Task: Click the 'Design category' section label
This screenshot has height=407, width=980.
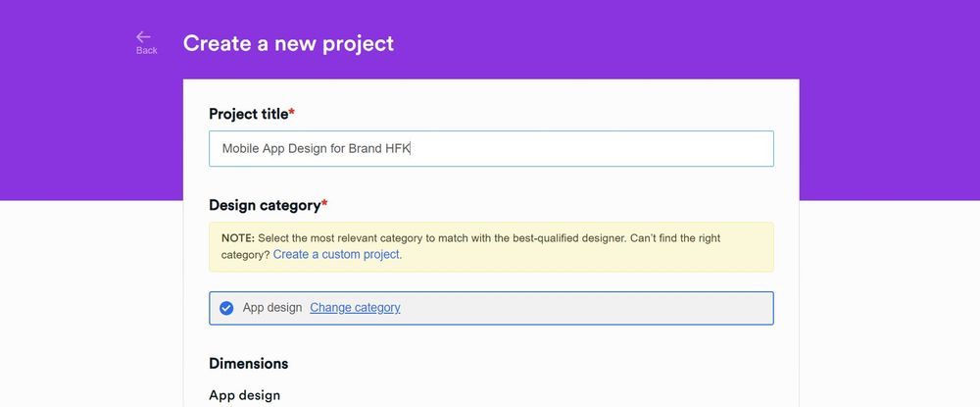Action: coord(265,205)
